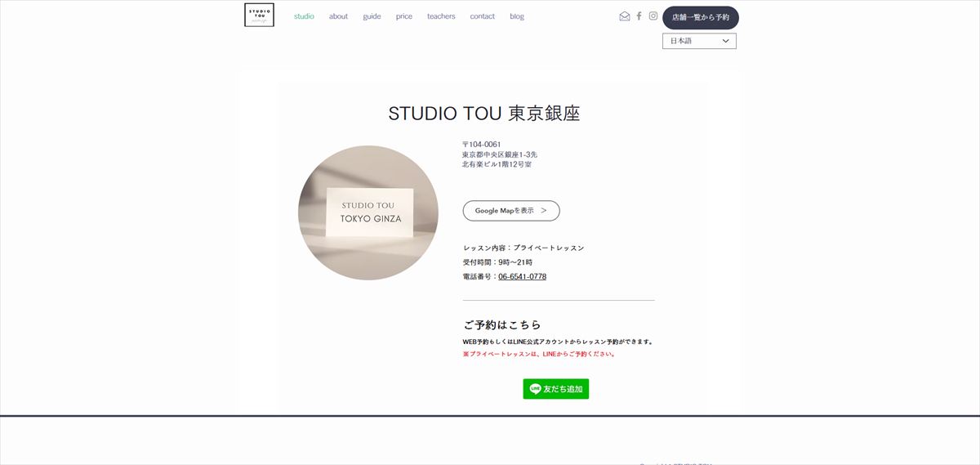Click 受付時間：9時〜21時 text

point(497,262)
